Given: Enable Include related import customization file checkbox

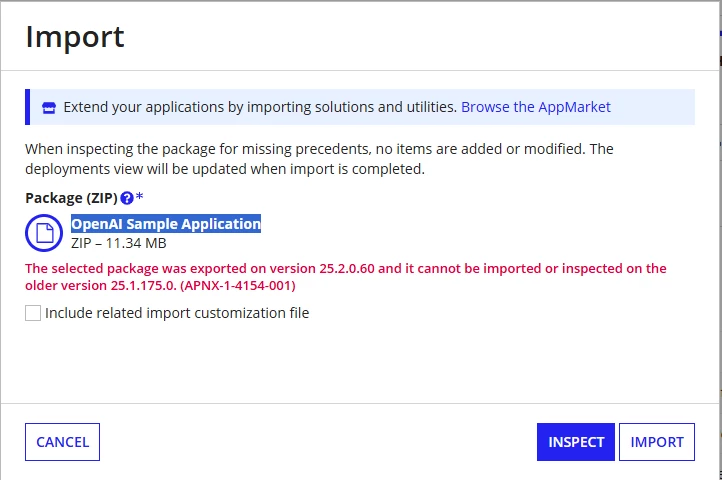Looking at the screenshot, I should (x=33, y=313).
